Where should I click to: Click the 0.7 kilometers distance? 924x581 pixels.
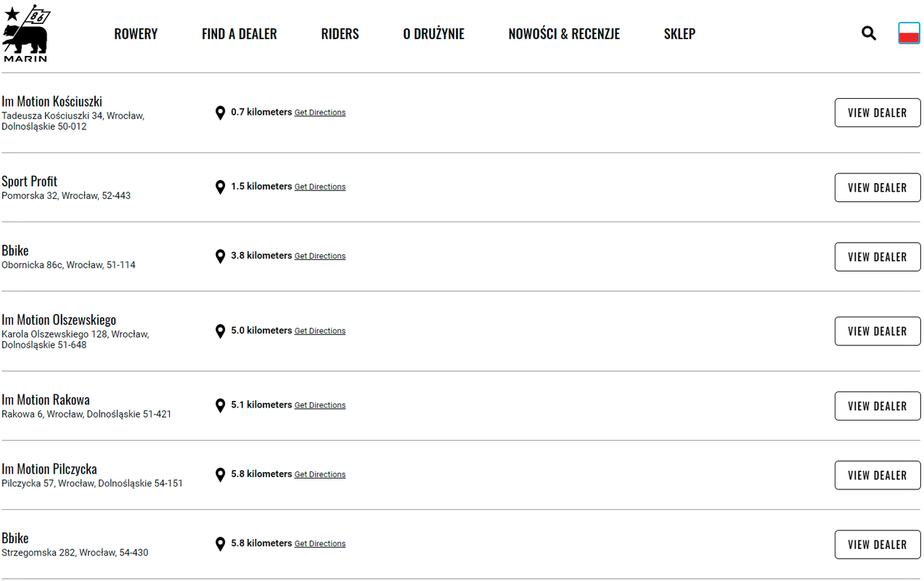tap(261, 112)
